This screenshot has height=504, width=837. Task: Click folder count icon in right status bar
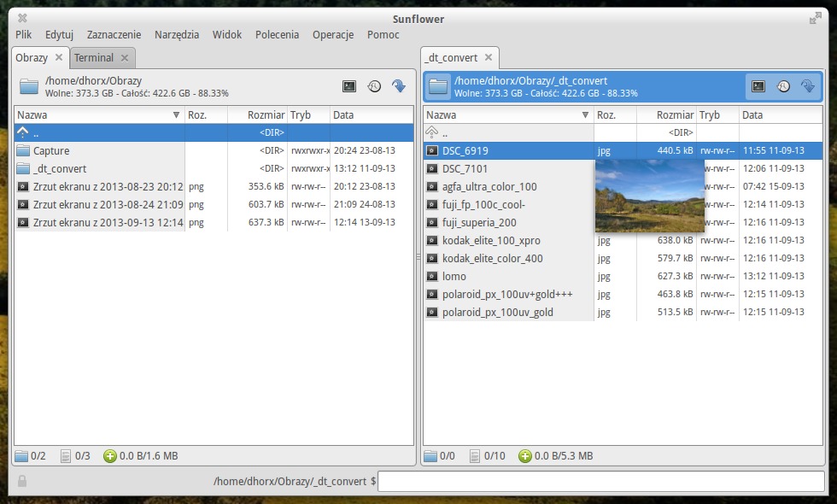pyautogui.click(x=430, y=456)
